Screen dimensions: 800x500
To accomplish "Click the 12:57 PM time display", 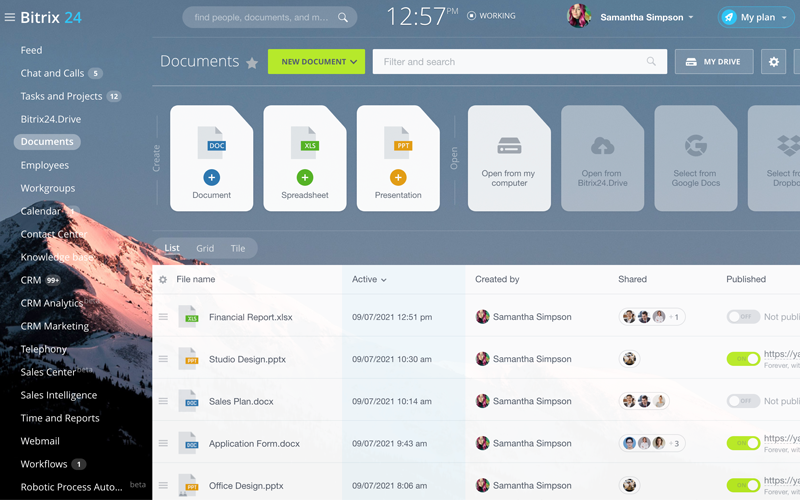I will tap(421, 16).
